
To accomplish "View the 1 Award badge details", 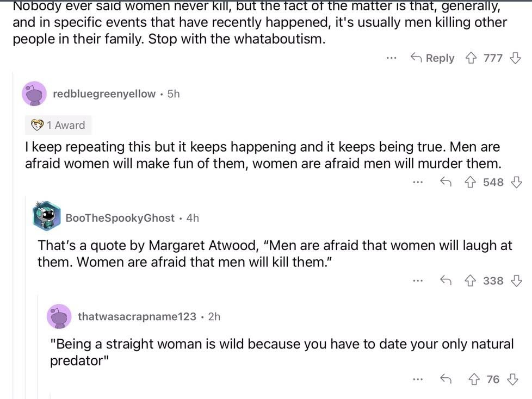I will [x=59, y=125].
